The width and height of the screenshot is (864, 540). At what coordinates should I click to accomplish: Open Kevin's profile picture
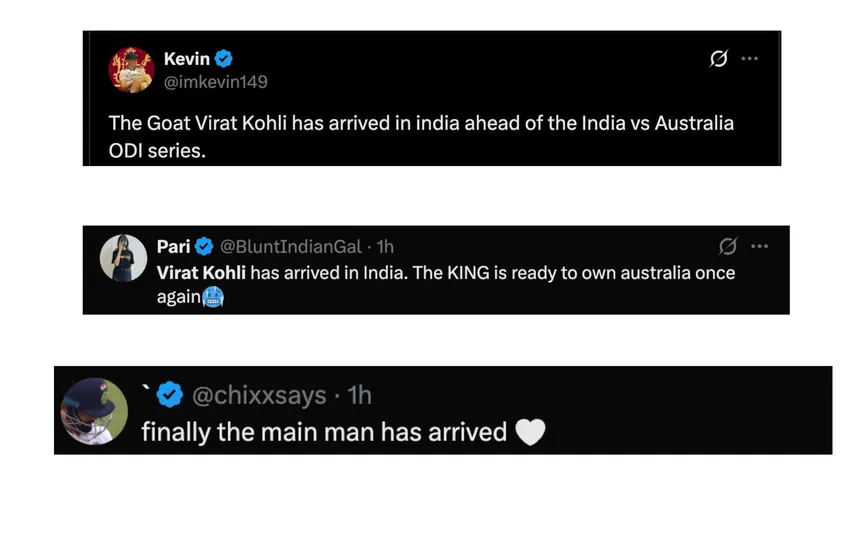[x=131, y=70]
